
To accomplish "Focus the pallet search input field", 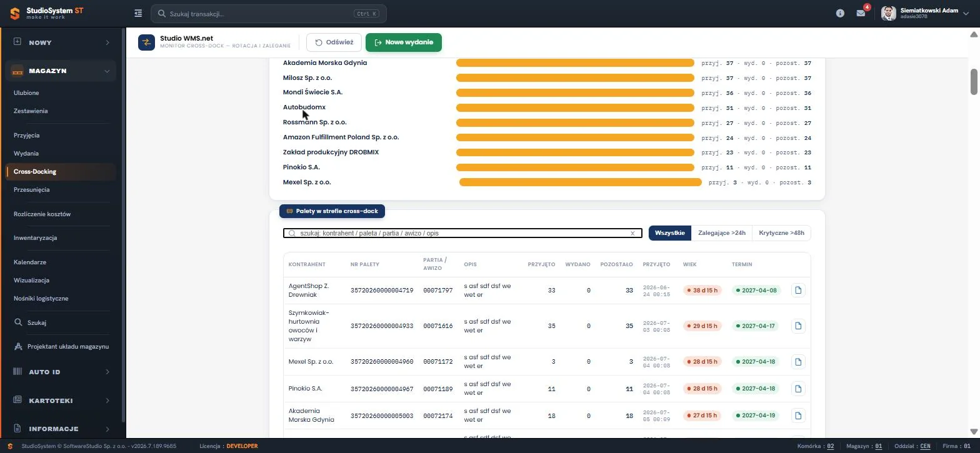I will click(462, 233).
